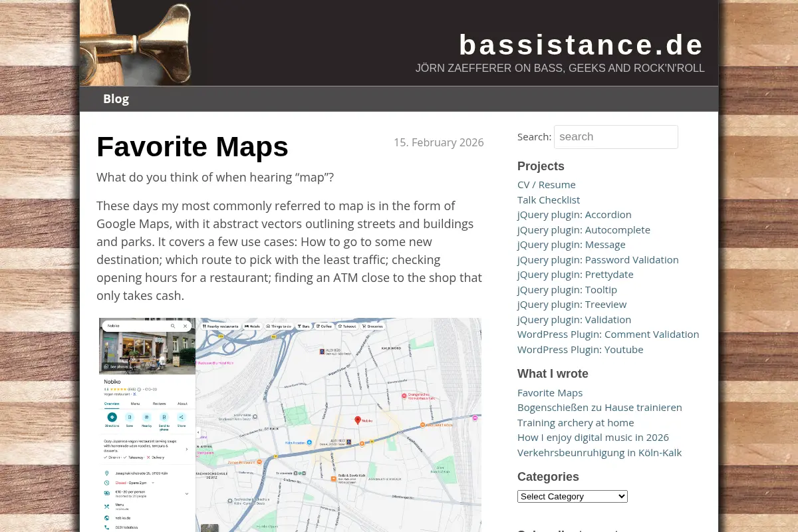Image resolution: width=798 pixels, height=532 pixels.
Task: Open jQuery plugin: Tooltip link
Action: click(x=567, y=289)
